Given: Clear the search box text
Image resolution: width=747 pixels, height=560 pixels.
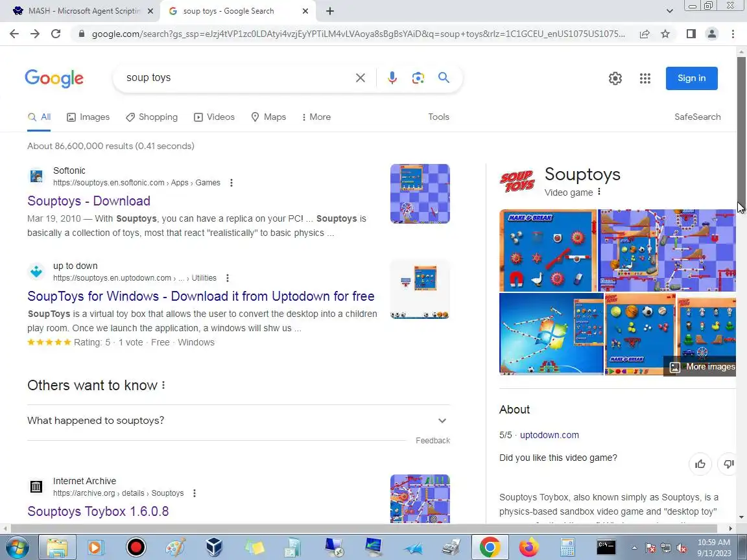Looking at the screenshot, I should coord(360,78).
